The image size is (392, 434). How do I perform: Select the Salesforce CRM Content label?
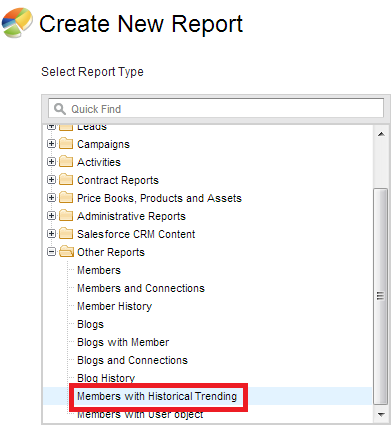136,234
